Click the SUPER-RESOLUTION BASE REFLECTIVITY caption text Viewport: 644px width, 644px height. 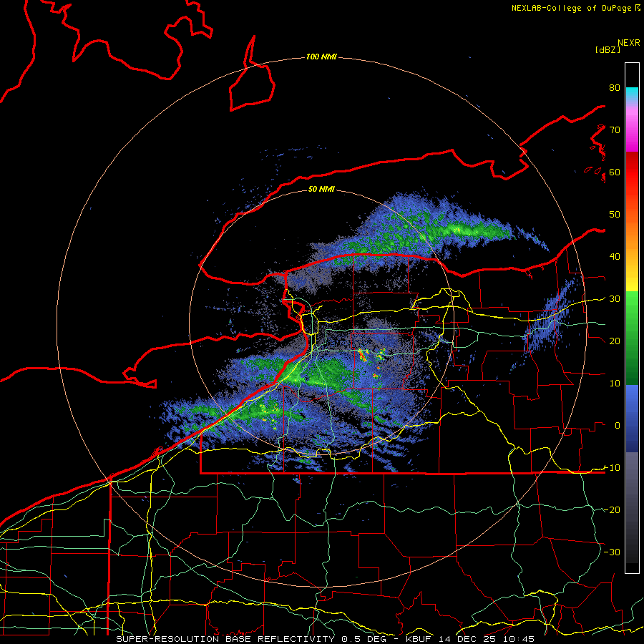(x=225, y=639)
